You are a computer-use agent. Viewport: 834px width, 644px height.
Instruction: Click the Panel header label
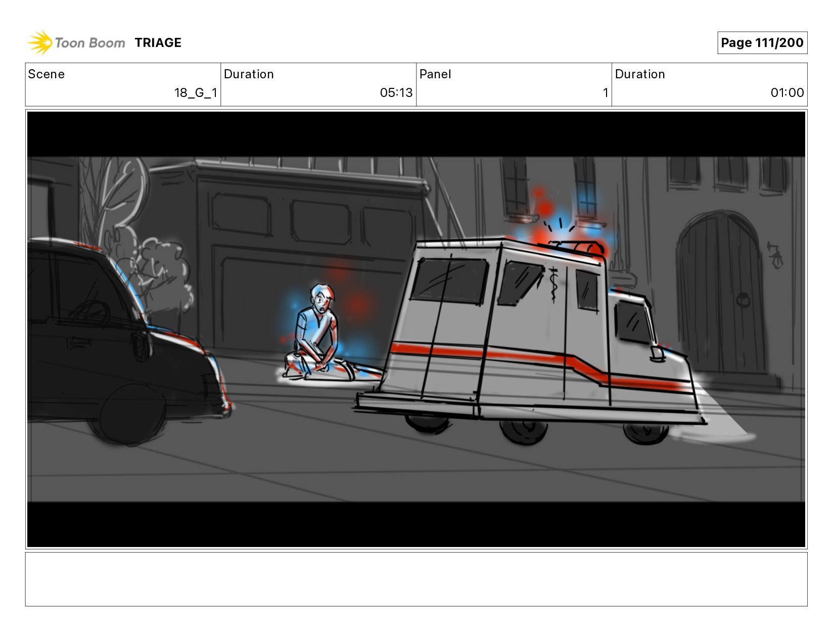435,74
